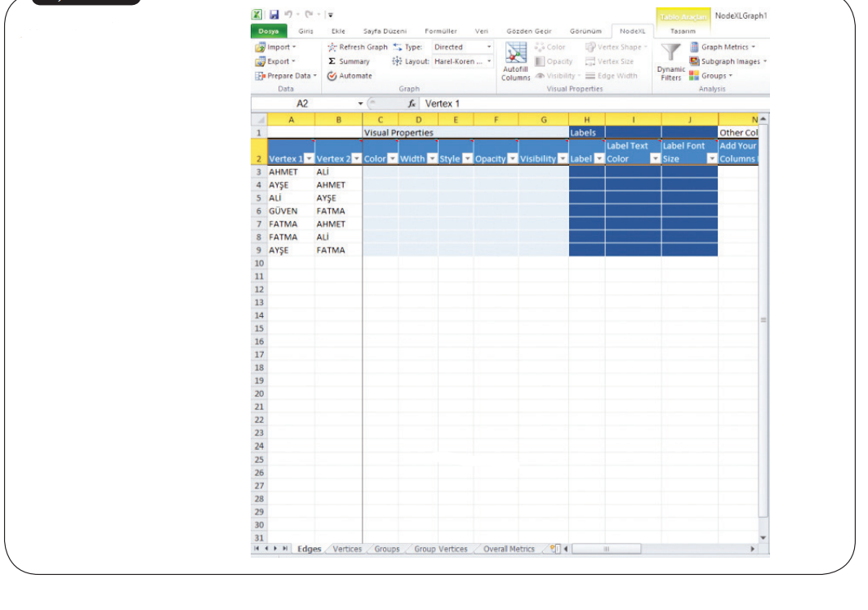Open the Autofill Columns tool

tap(515, 61)
